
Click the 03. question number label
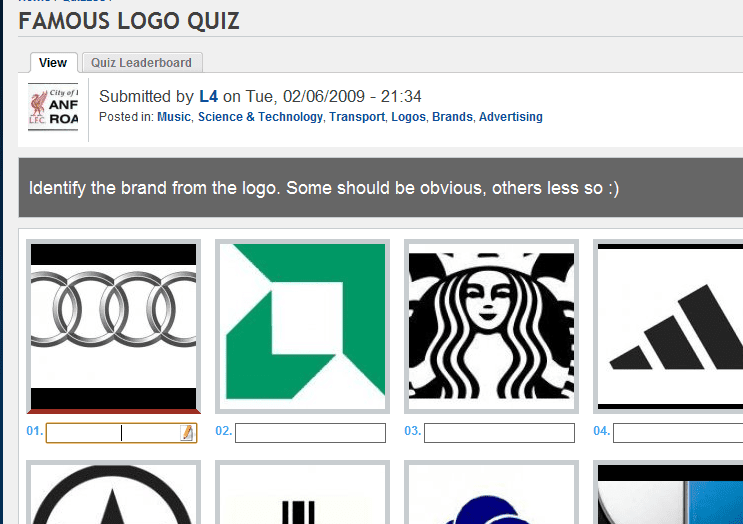coord(413,431)
